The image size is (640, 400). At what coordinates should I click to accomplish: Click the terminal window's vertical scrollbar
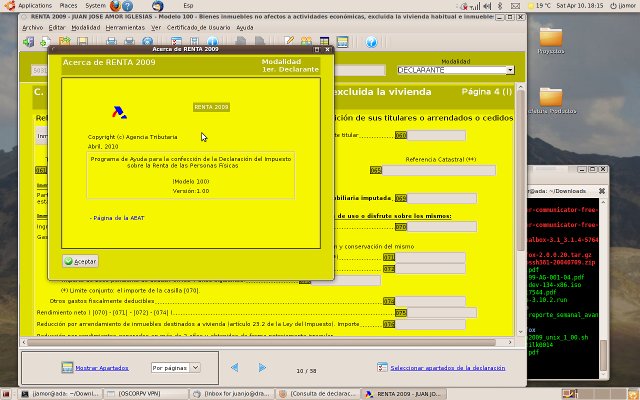tap(603, 354)
